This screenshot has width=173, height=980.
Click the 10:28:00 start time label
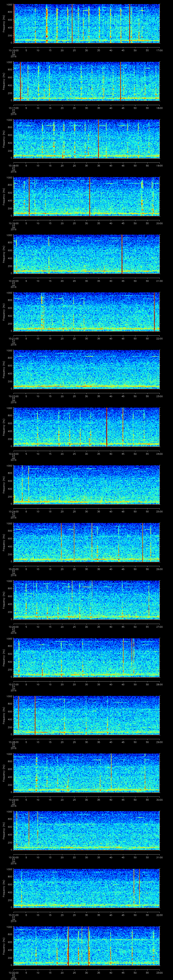[13, 742]
